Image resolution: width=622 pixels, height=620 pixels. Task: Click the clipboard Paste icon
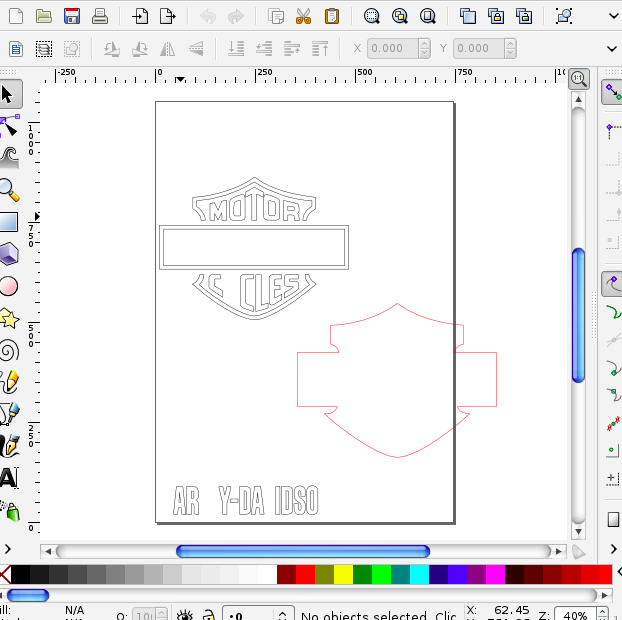pyautogui.click(x=332, y=16)
